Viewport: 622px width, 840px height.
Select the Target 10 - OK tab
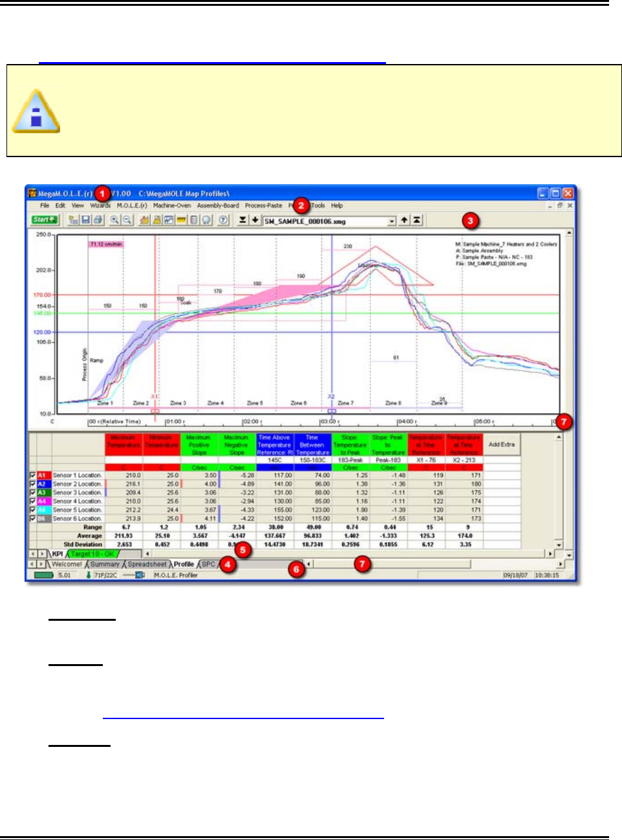[92, 554]
